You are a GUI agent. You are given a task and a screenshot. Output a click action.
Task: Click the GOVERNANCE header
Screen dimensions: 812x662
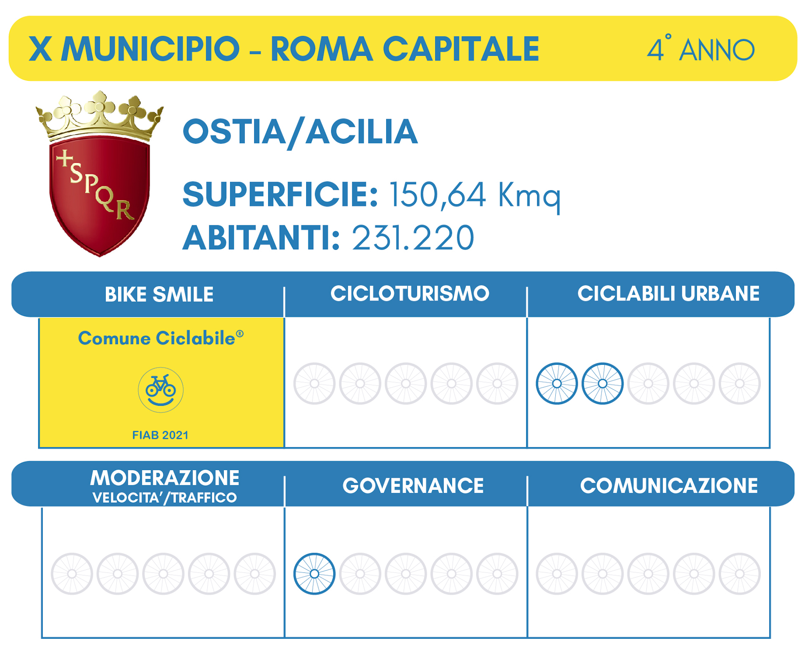(413, 485)
